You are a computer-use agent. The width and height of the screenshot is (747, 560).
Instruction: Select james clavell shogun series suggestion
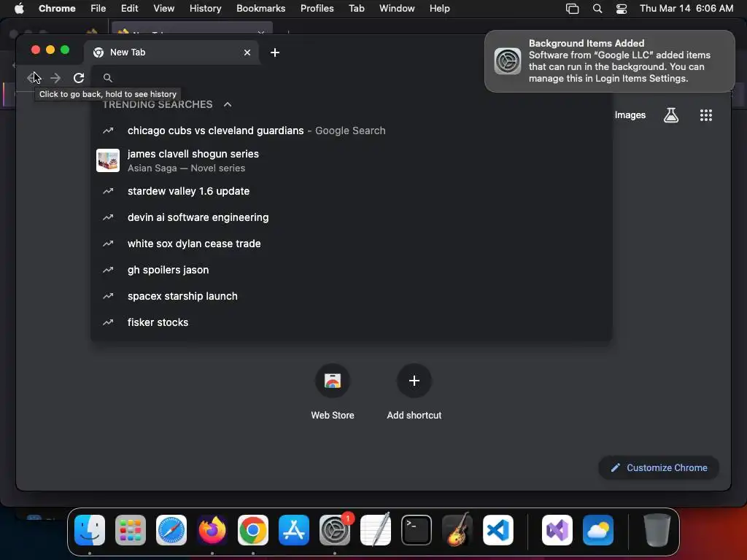(x=351, y=160)
